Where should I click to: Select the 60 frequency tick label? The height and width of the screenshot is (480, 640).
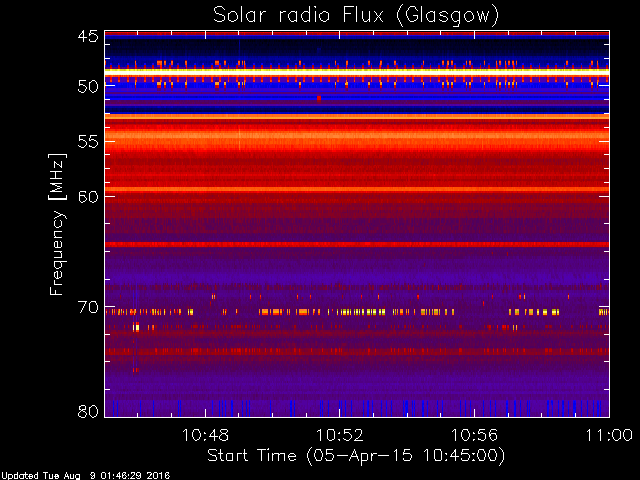(x=88, y=196)
